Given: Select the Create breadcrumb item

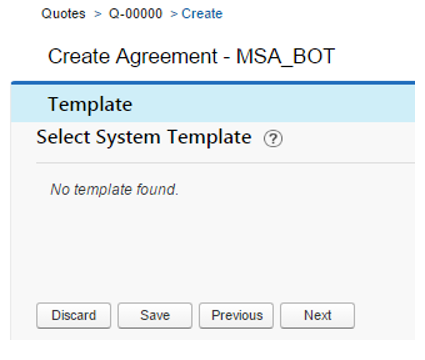Looking at the screenshot, I should point(202,14).
